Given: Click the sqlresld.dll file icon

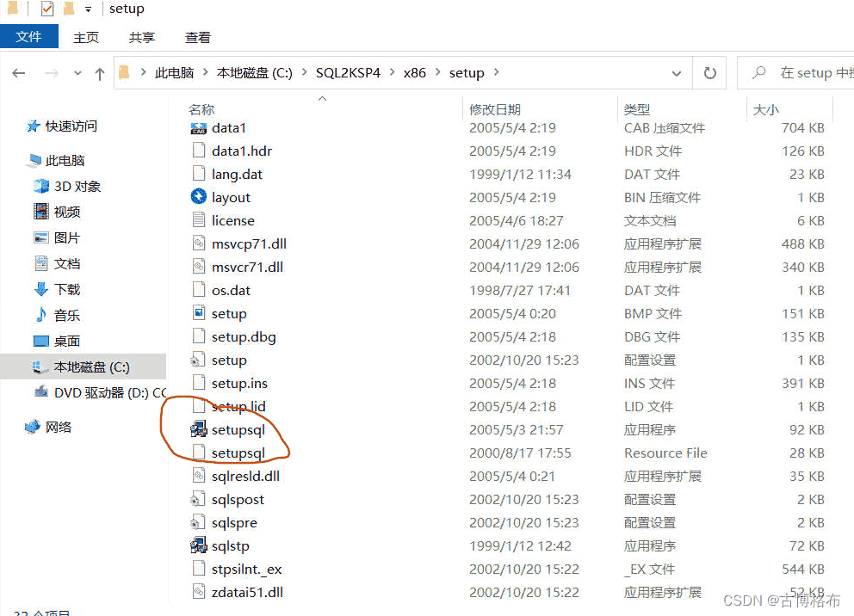Looking at the screenshot, I should click(199, 476).
